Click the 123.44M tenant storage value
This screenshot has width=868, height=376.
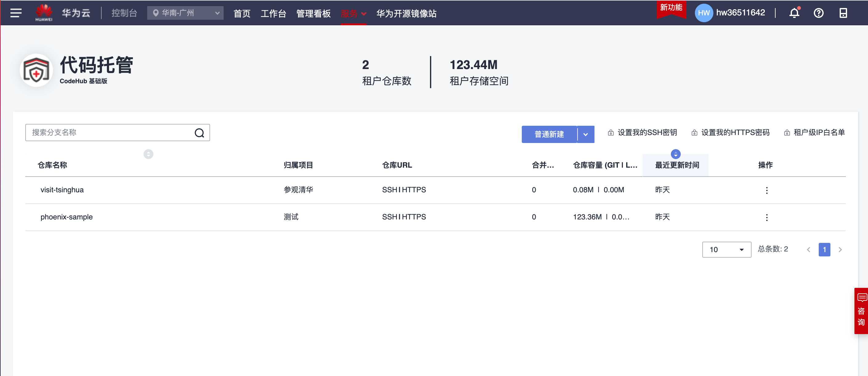coord(473,65)
